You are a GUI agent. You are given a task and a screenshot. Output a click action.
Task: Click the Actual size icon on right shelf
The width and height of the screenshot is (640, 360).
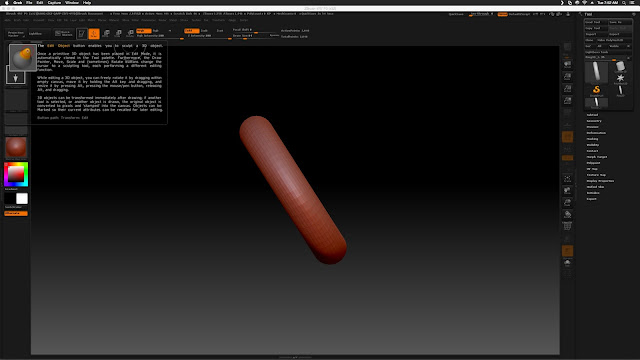pos(567,89)
